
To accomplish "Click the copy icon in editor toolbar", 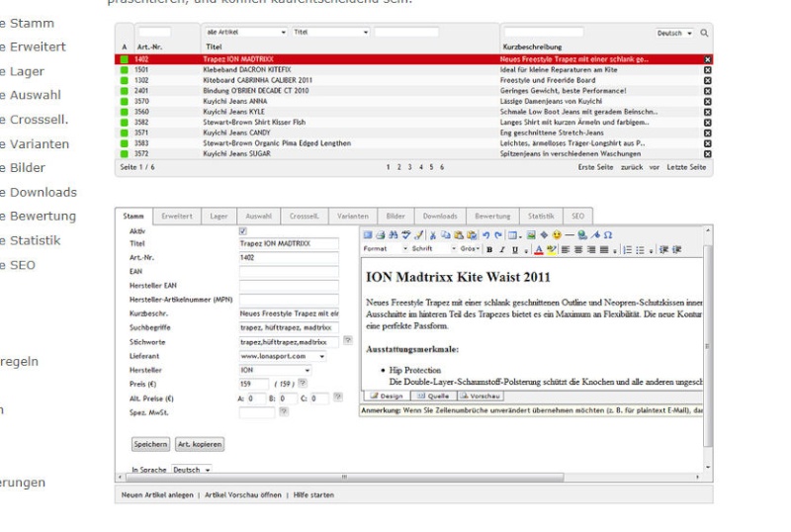I will (x=446, y=234).
